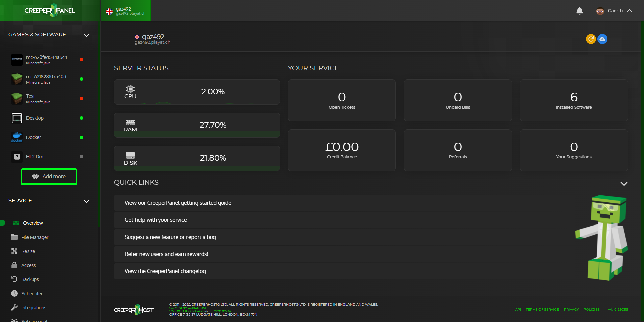Click the CreeperHost footer logo
644x322 pixels.
point(135,310)
